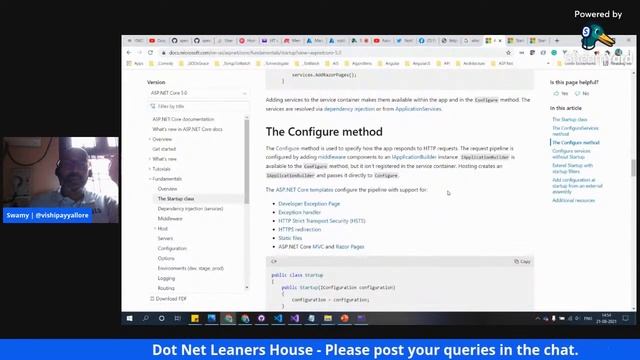The image size is (640, 360).
Task: Click the Download PDF icon
Action: click(152, 299)
